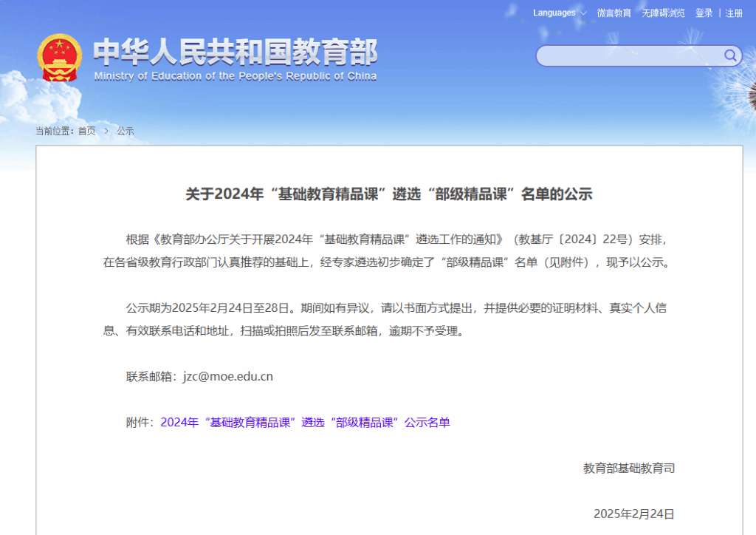Click the national emblem logo
This screenshot has height=535, width=756.
tap(59, 58)
